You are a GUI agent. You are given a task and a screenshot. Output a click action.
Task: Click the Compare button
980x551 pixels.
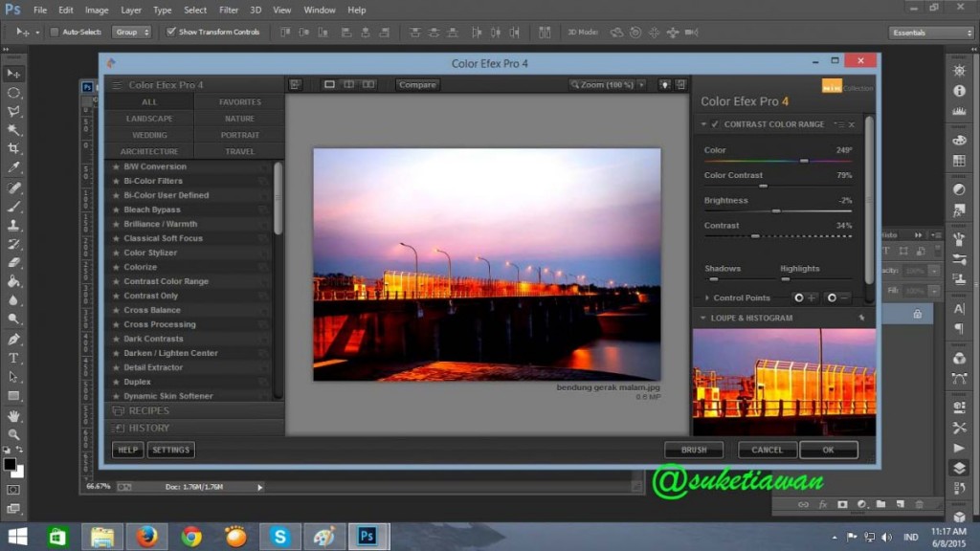(417, 84)
